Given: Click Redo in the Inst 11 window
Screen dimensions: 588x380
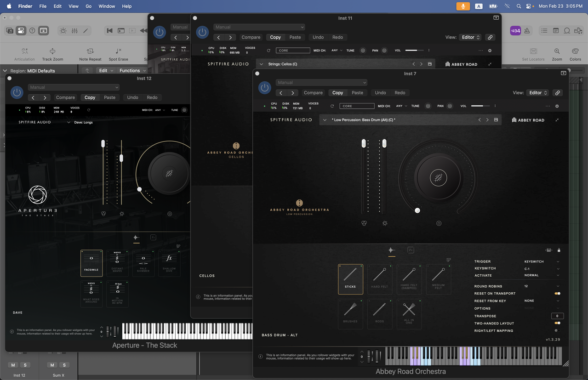Looking at the screenshot, I should tap(337, 37).
